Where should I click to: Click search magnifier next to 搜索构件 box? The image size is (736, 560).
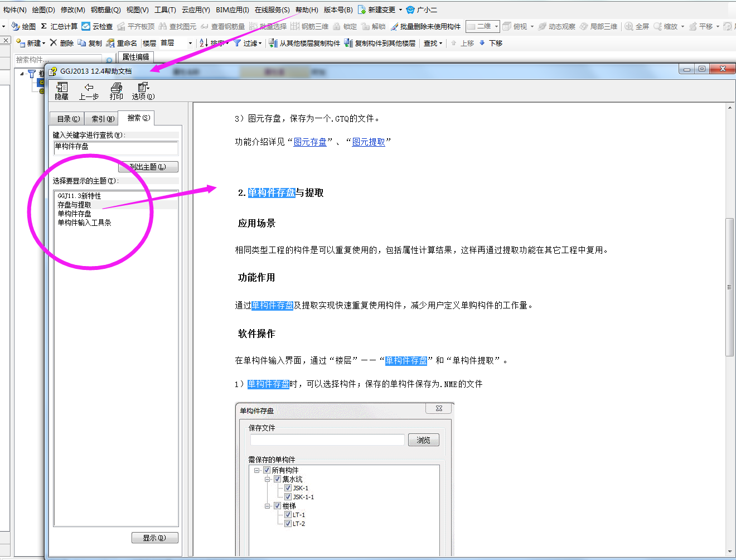point(109,60)
